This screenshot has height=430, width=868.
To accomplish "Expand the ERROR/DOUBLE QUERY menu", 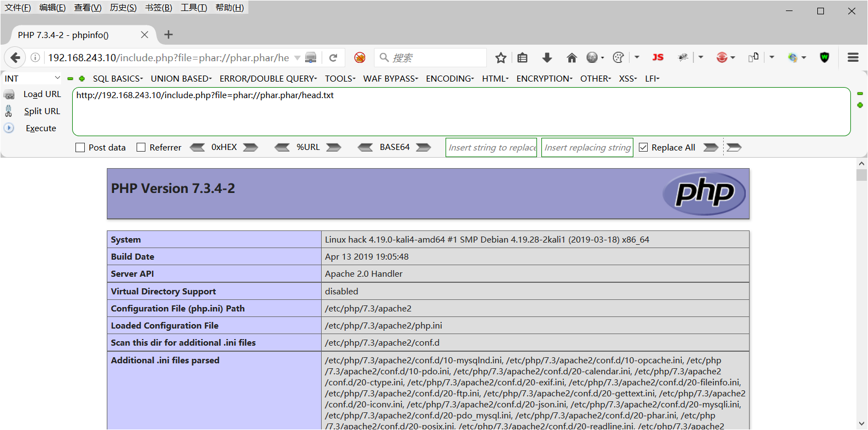I will tap(268, 78).
